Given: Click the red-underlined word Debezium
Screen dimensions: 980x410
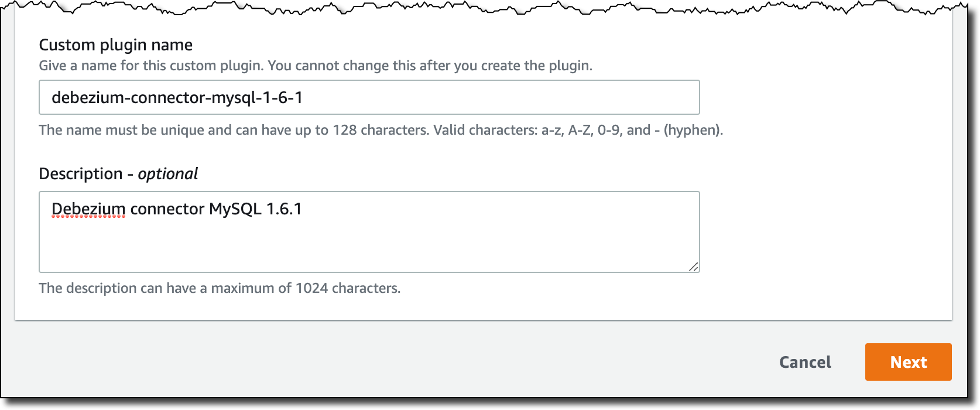Looking at the screenshot, I should click(88, 209).
